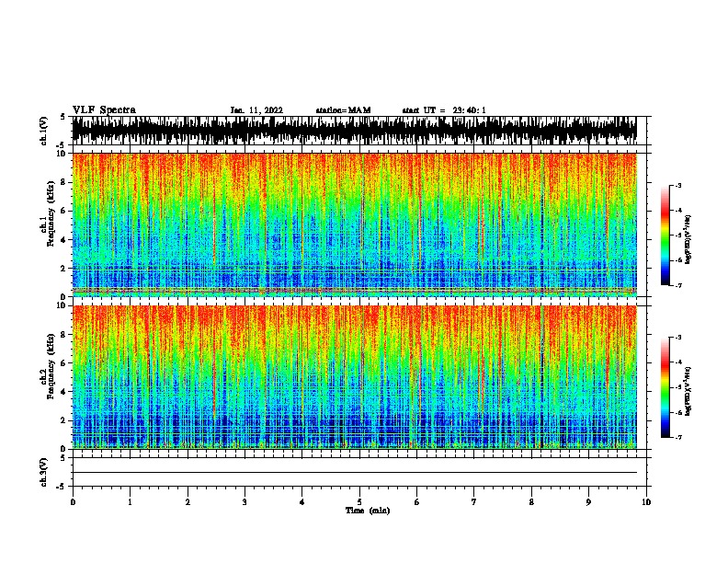728x563 pixels.
Task: Click the "Time (min)" axis title
Action: (x=368, y=511)
